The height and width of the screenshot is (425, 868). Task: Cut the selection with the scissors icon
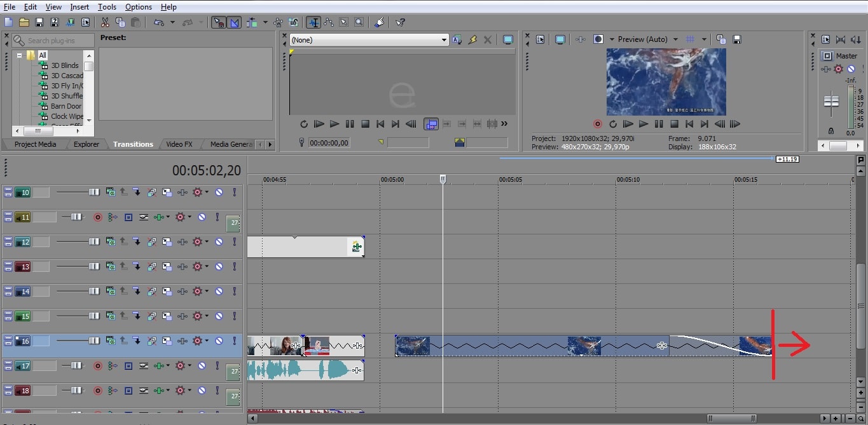[105, 22]
